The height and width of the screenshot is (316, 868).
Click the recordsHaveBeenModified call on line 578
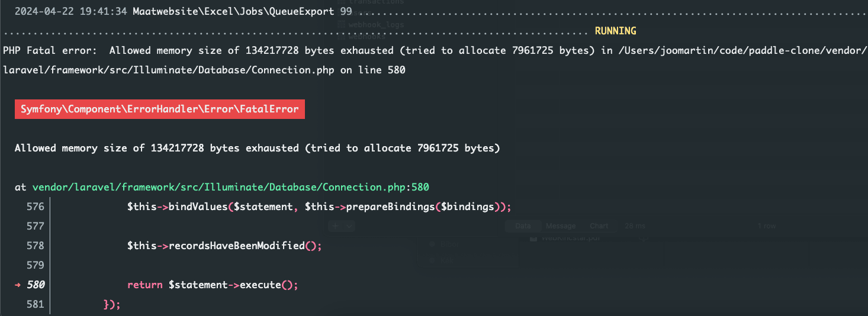[x=224, y=246]
